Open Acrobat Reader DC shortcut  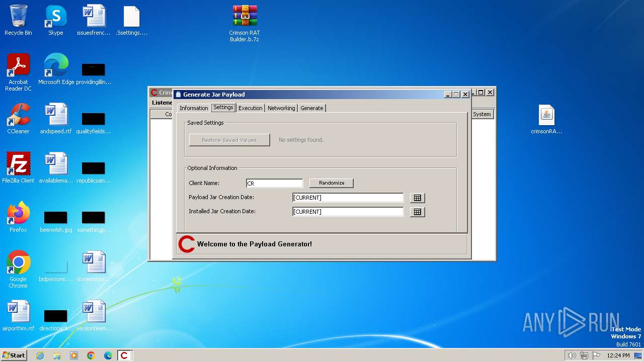[x=18, y=72]
